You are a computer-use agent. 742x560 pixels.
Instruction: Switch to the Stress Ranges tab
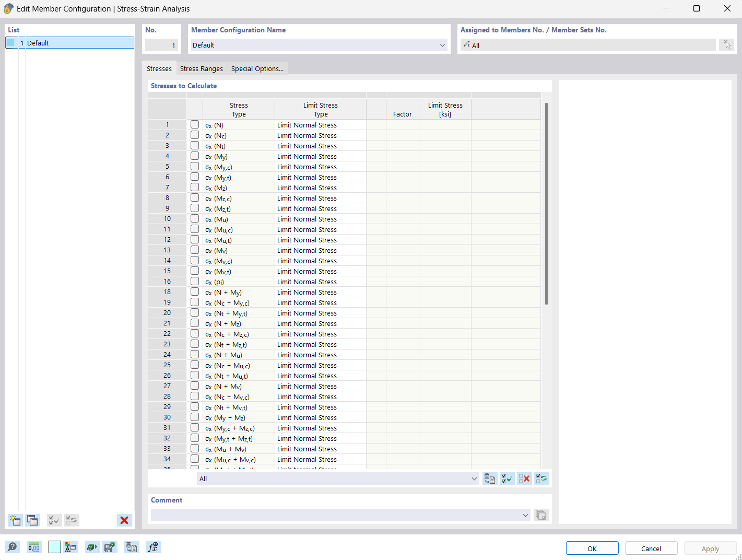[201, 68]
